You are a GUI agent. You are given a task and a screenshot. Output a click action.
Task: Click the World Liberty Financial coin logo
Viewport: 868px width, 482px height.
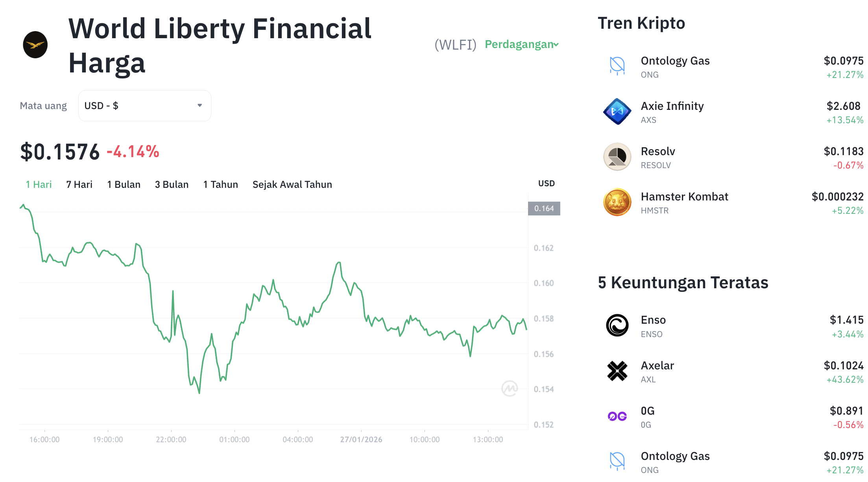click(35, 44)
